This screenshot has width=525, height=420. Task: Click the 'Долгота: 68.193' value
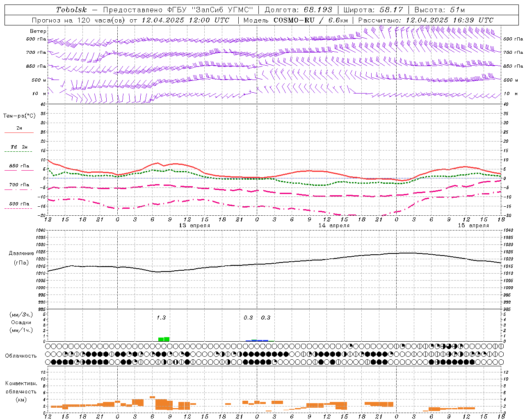298,10
